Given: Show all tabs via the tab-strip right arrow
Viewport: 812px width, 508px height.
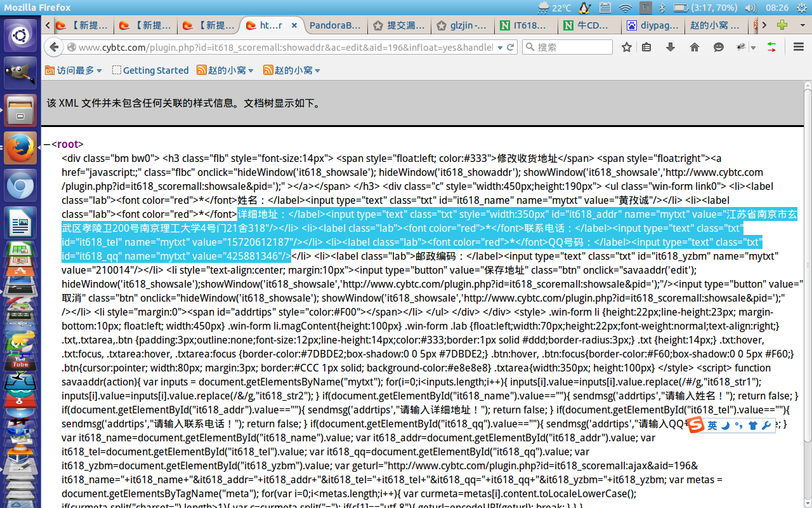Looking at the screenshot, I should coord(764,25).
